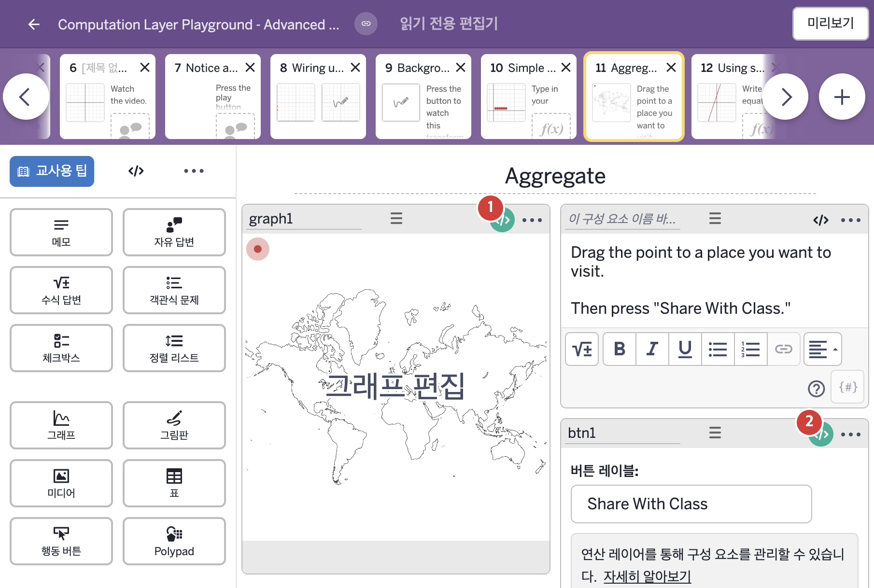
Task: Click the 교사용 팁 button
Action: click(52, 171)
